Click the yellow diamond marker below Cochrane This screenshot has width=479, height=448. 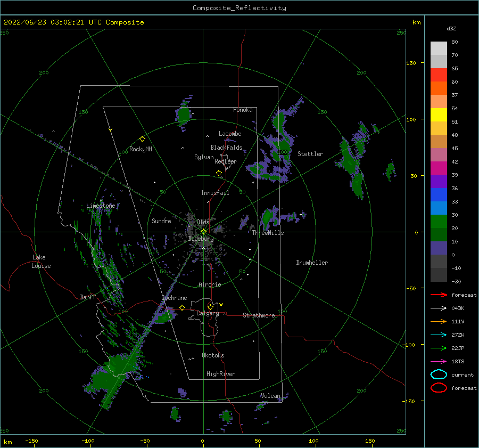coord(182,307)
